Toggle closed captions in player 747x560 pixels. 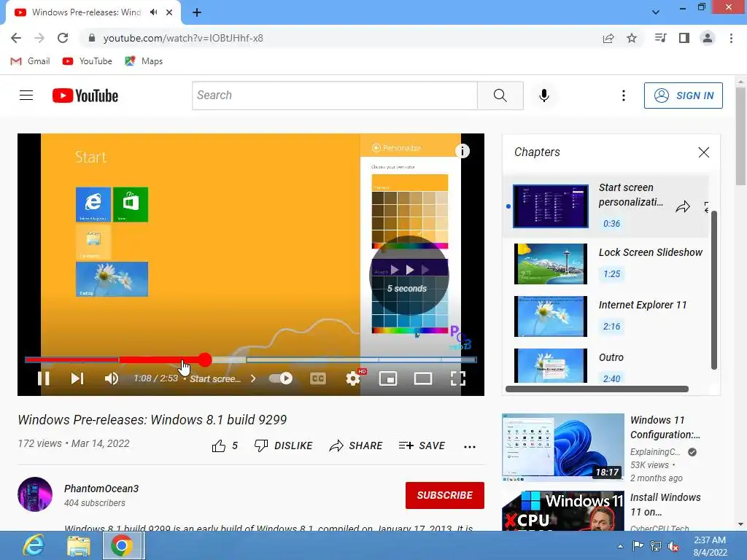(x=318, y=378)
